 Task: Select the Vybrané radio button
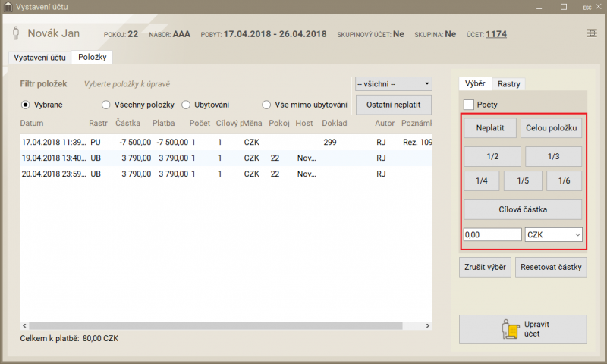25,105
